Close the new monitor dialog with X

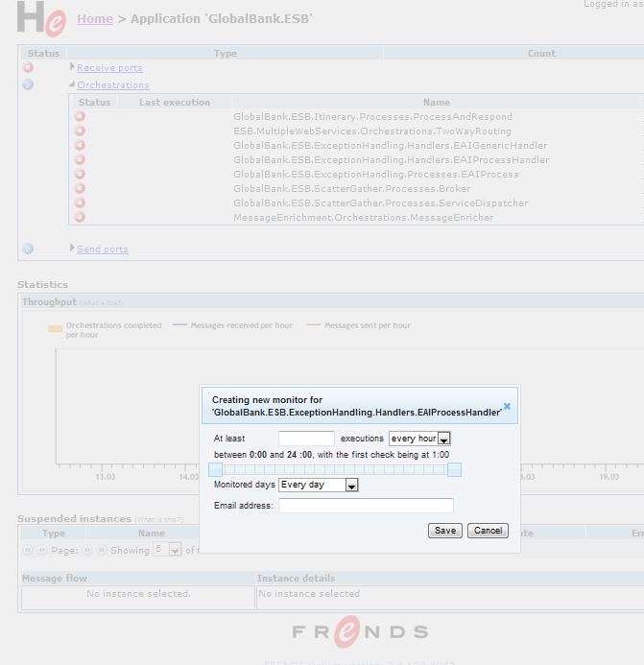coord(507,406)
